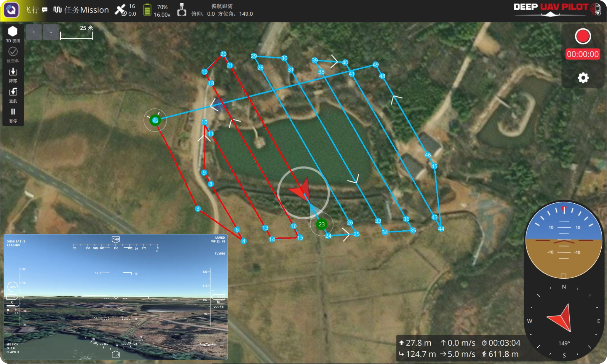Open the app logo menu
This screenshot has width=607, height=364.
click(11, 10)
